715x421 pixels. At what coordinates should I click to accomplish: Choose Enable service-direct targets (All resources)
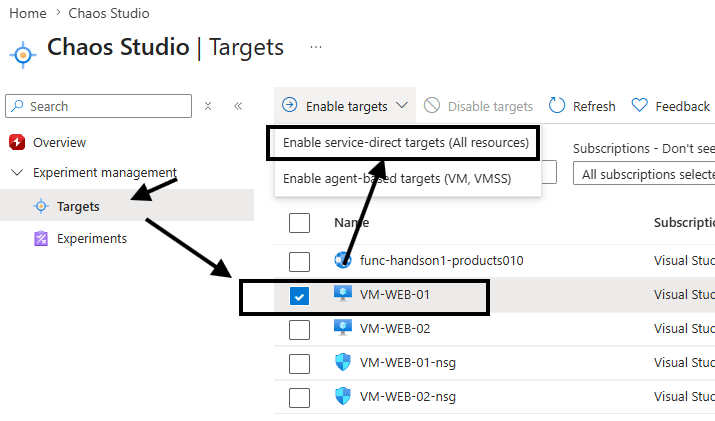click(x=405, y=143)
